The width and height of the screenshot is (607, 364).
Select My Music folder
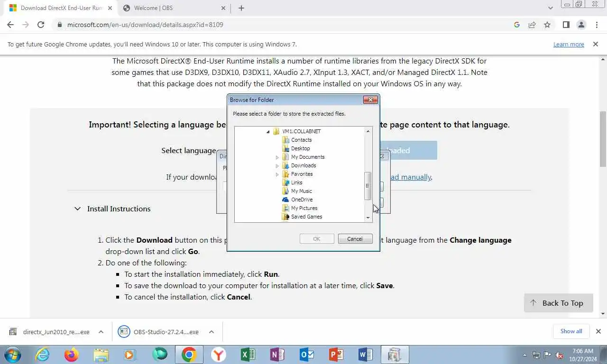tap(301, 191)
